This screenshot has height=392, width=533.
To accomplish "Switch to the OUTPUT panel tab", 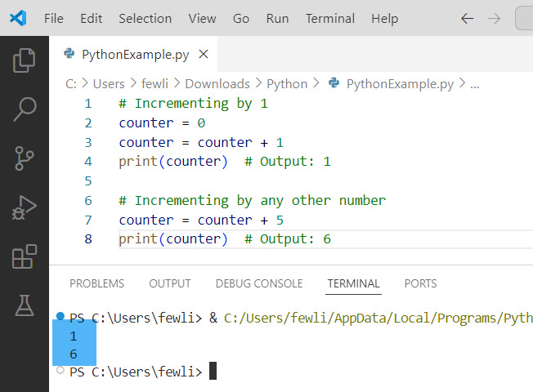I will (170, 283).
